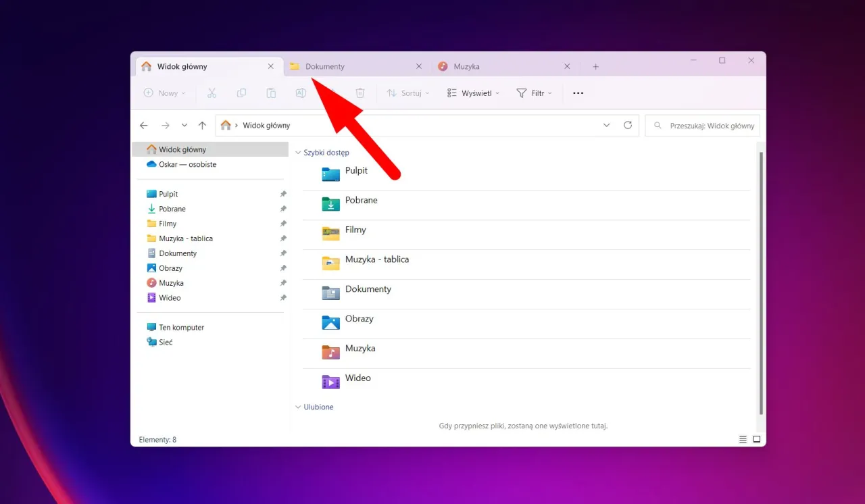Switch to details view in the status bar
This screenshot has height=504, width=865.
[x=743, y=439]
